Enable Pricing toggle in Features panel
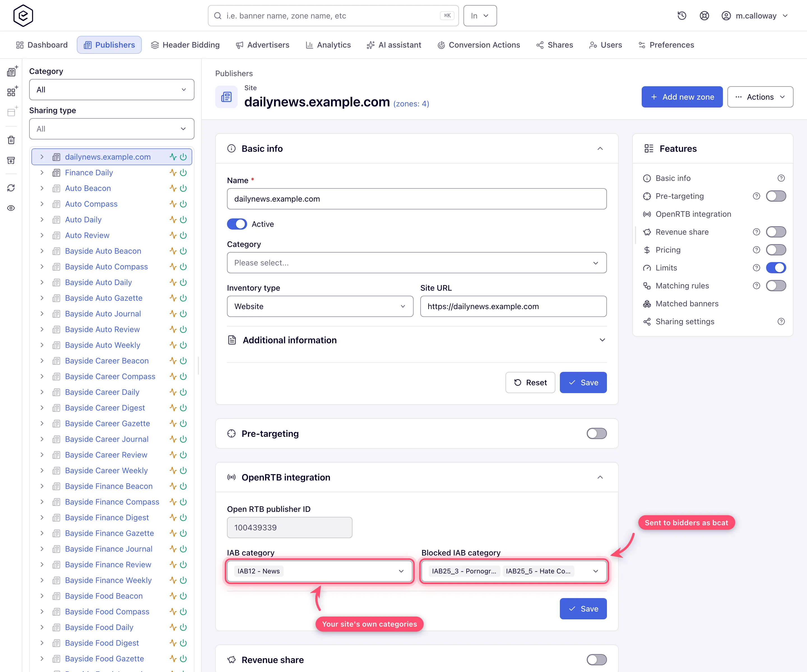The width and height of the screenshot is (807, 672). tap(776, 250)
